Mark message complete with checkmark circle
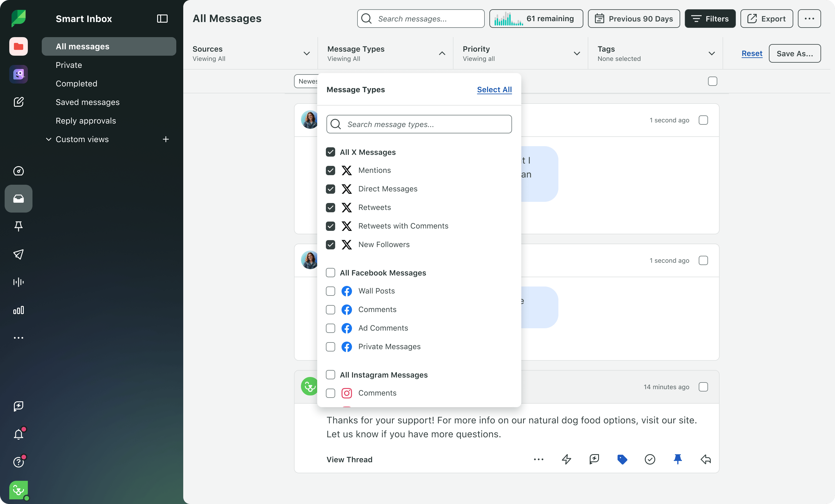 tap(650, 459)
